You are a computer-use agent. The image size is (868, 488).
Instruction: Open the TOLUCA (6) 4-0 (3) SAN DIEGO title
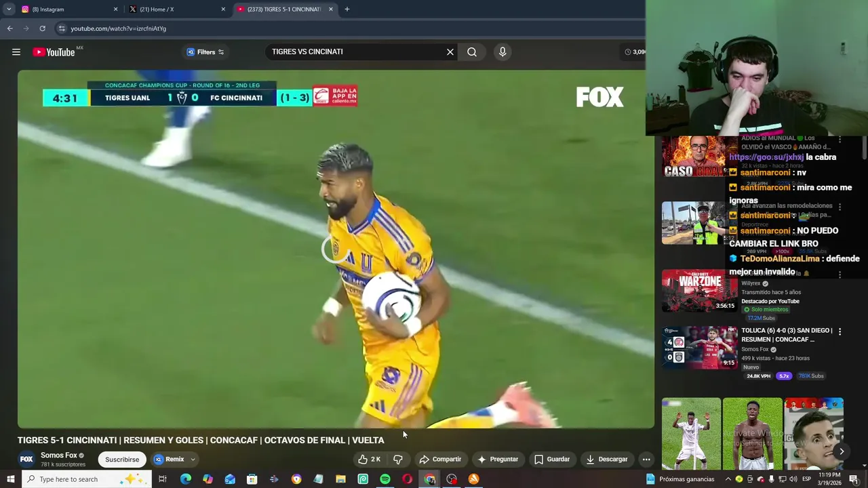(x=787, y=335)
